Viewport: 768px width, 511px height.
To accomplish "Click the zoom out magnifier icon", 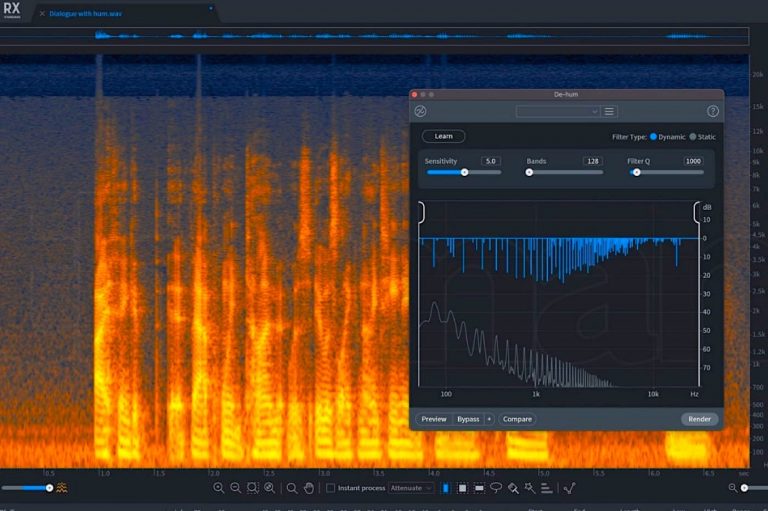I will point(235,488).
